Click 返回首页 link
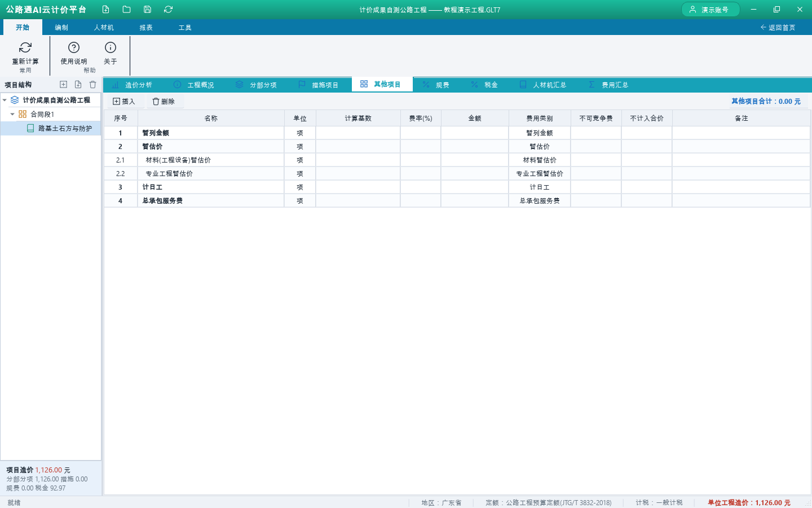 tap(778, 27)
